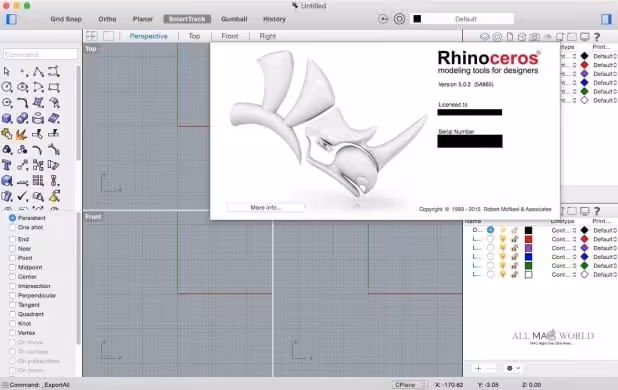Pick the blue Box solid tool
The width and height of the screenshot is (618, 390).
tap(7, 118)
